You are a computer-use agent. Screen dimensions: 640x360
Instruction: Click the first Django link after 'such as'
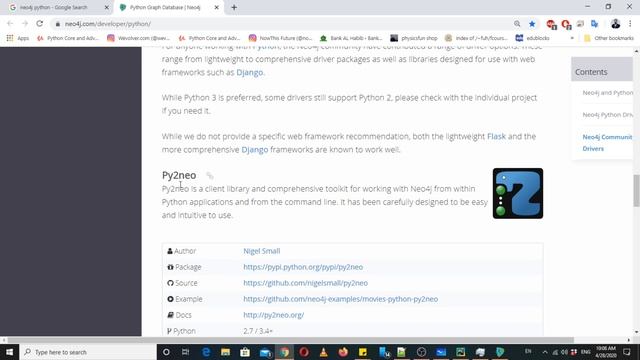(249, 72)
